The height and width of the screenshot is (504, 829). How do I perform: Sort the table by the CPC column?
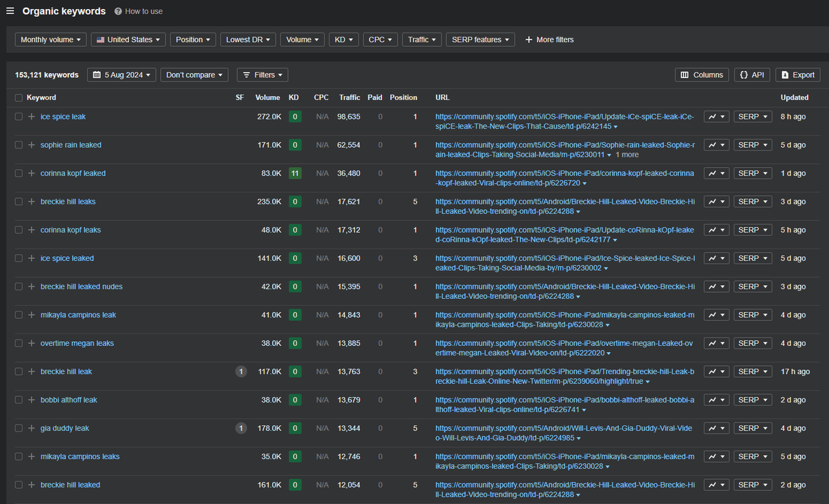pos(321,97)
